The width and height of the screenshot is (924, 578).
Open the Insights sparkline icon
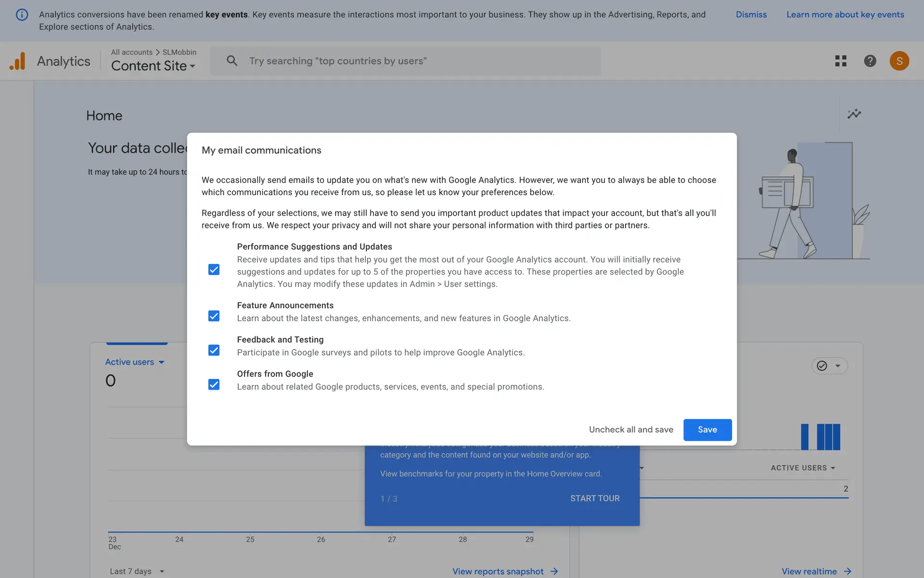[854, 114]
